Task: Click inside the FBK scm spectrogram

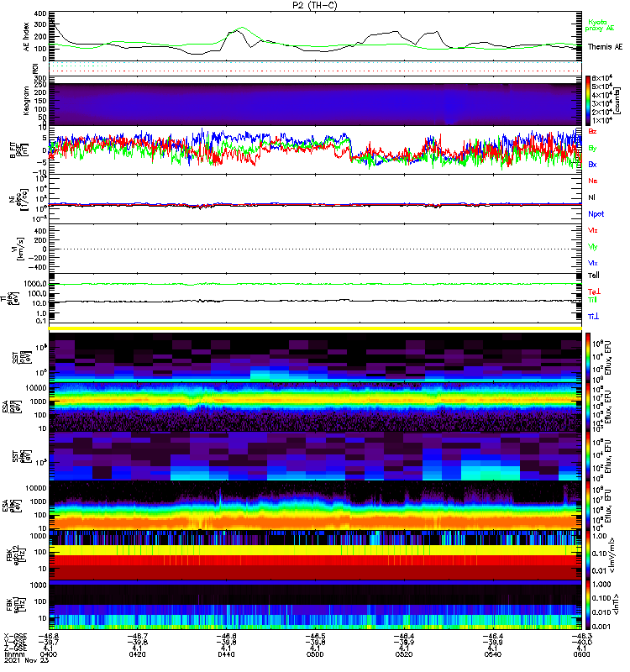Action: click(x=315, y=605)
